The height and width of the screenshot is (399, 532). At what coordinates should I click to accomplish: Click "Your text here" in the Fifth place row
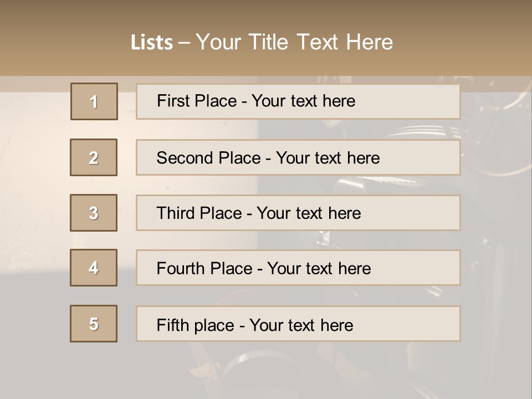(301, 325)
